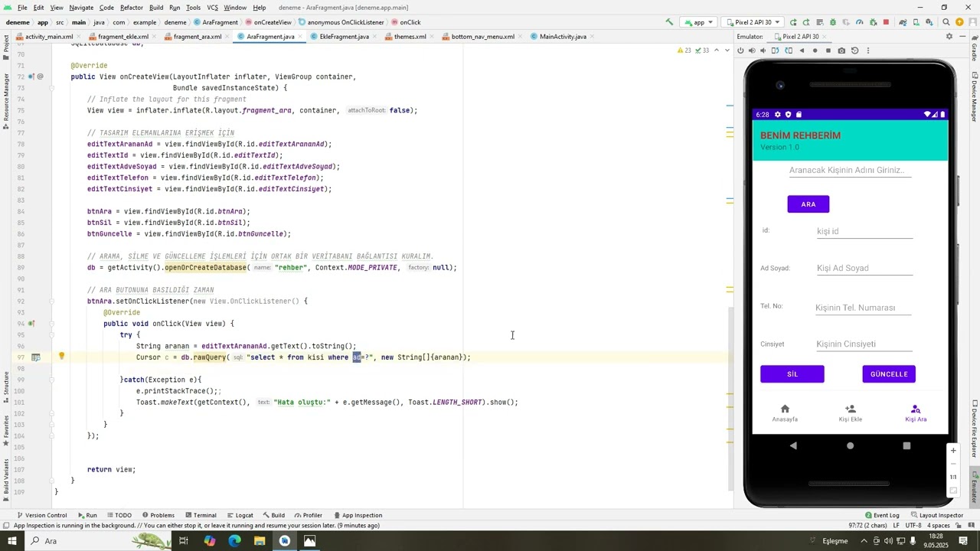
Task: Open File Explorer from the taskbar
Action: click(x=260, y=541)
